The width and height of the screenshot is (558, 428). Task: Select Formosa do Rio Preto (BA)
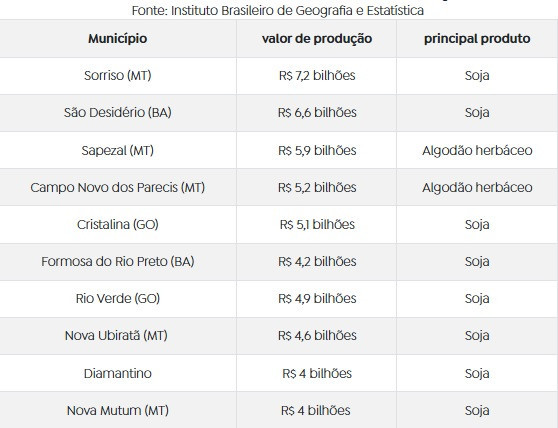pyautogui.click(x=117, y=261)
